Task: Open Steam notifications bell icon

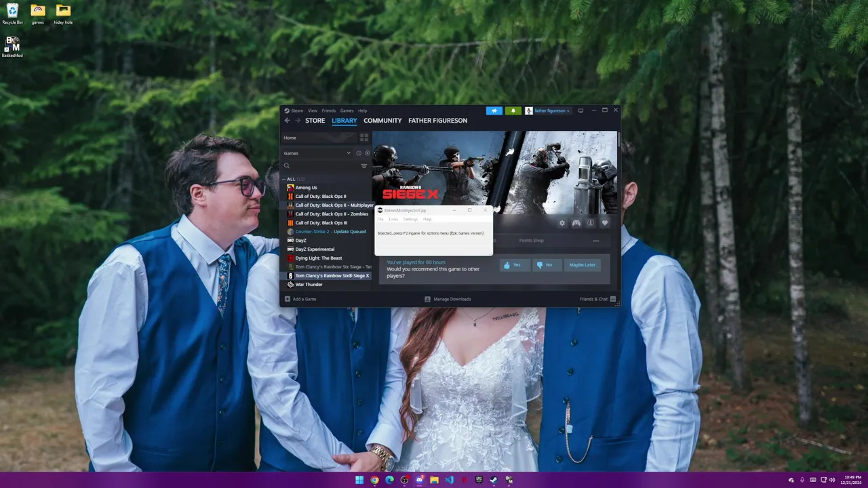Action: (513, 110)
